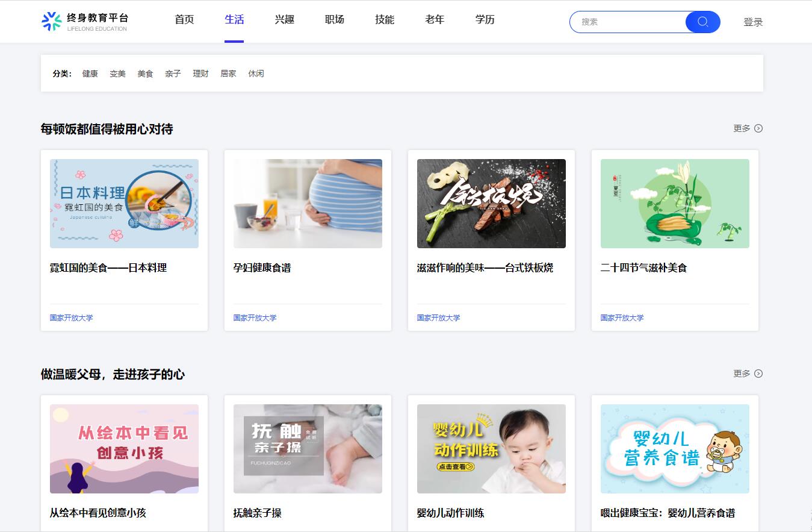Open the 铁板烧 course cover image
The image size is (812, 532).
[x=491, y=204]
